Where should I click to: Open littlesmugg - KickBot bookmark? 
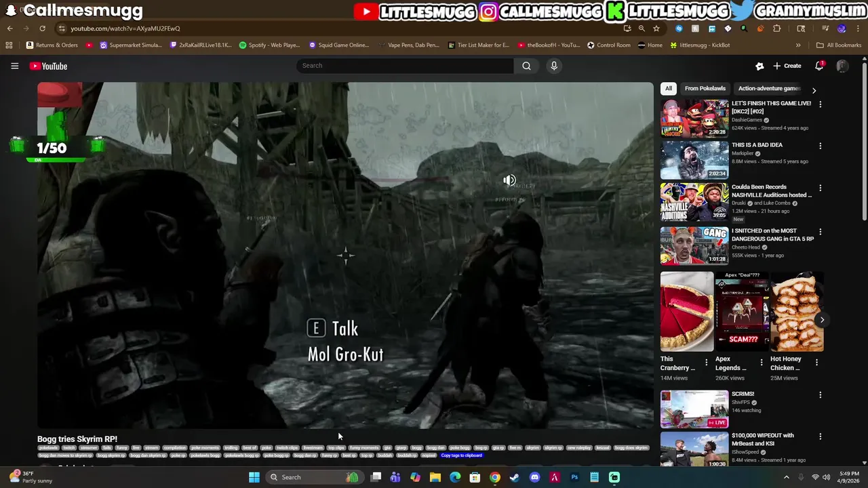pyautogui.click(x=700, y=45)
